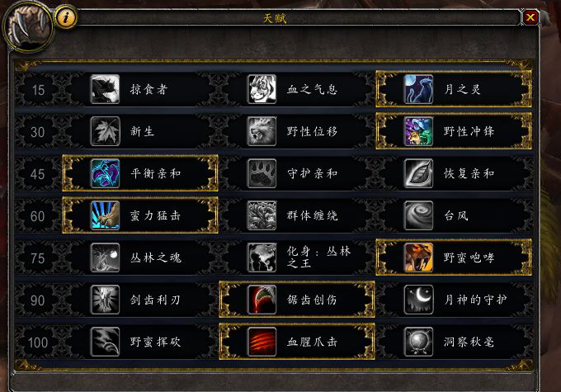Click the selected 血腥爪击 talent
Viewport: 561px width, 392px height.
[297, 342]
